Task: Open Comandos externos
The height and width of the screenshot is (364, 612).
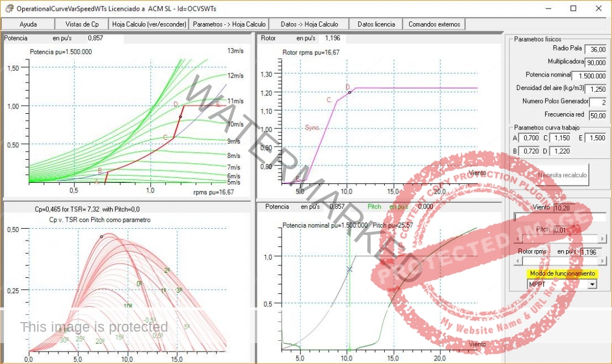Action: [x=435, y=24]
